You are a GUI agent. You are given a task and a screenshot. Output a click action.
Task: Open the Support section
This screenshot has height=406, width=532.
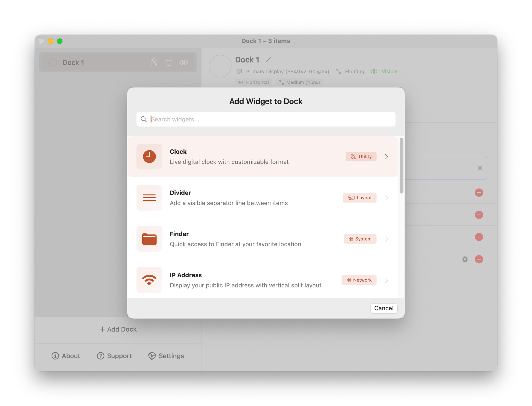tap(114, 356)
